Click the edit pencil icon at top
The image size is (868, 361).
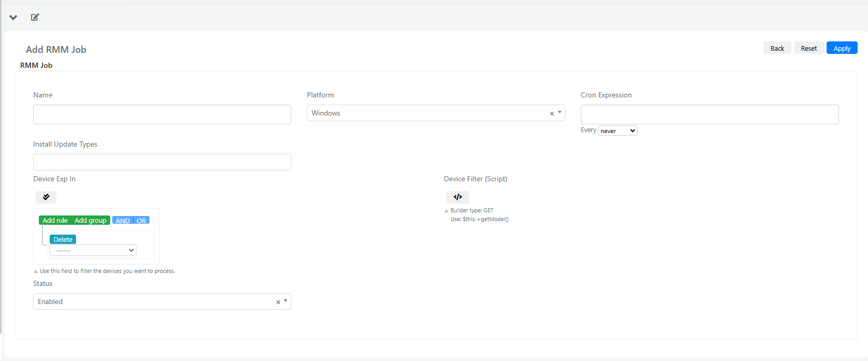coord(35,17)
